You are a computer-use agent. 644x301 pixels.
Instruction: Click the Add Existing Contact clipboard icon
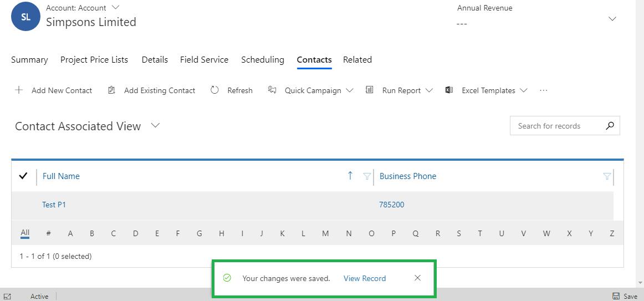pyautogui.click(x=111, y=90)
